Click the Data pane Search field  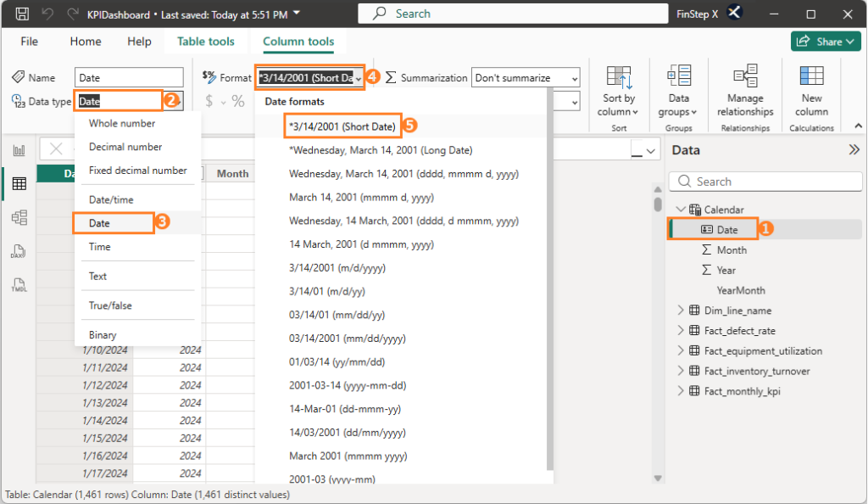[x=765, y=182]
